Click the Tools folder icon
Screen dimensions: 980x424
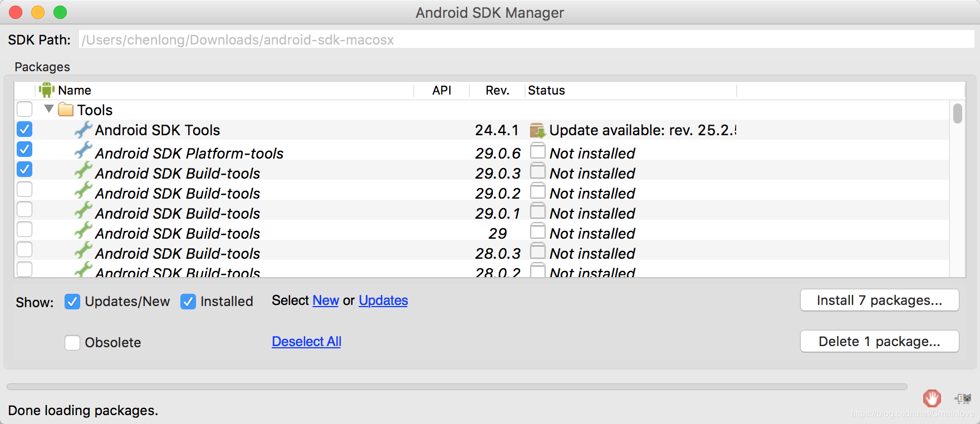pos(66,110)
